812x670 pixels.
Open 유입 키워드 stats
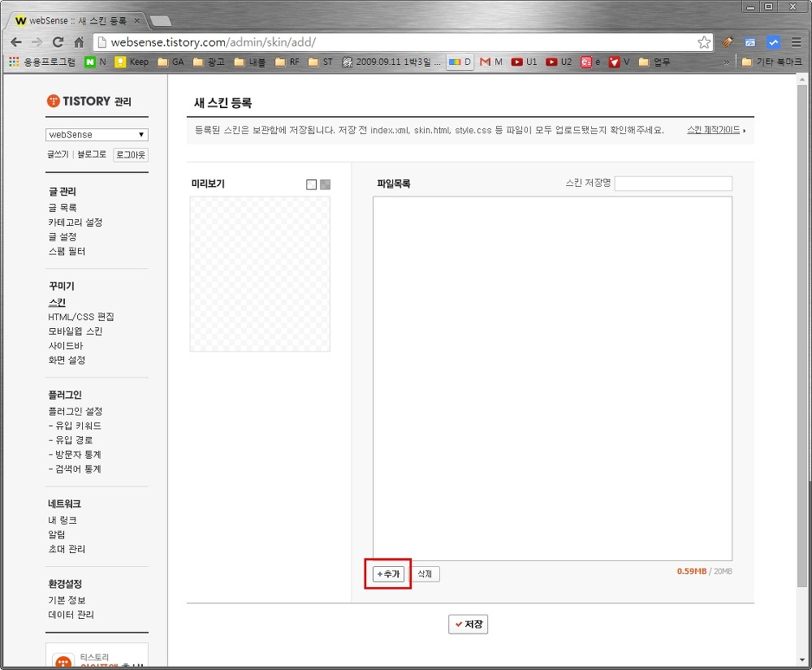(75, 426)
